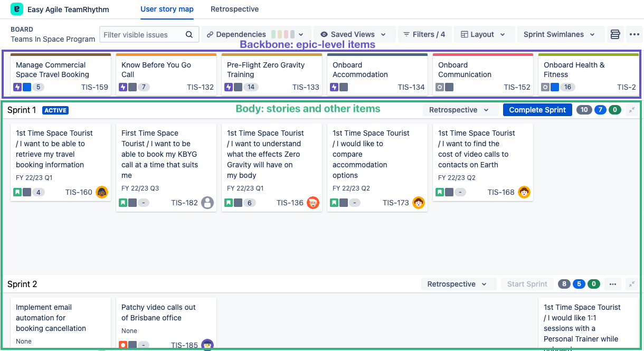Select the User story map tab
This screenshot has height=351, width=644.
(167, 9)
